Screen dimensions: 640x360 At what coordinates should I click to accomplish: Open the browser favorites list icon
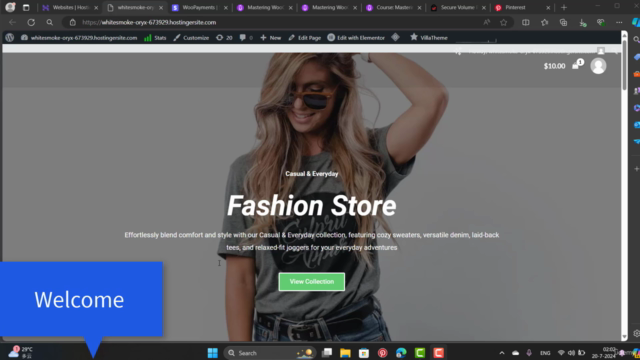[x=544, y=22]
